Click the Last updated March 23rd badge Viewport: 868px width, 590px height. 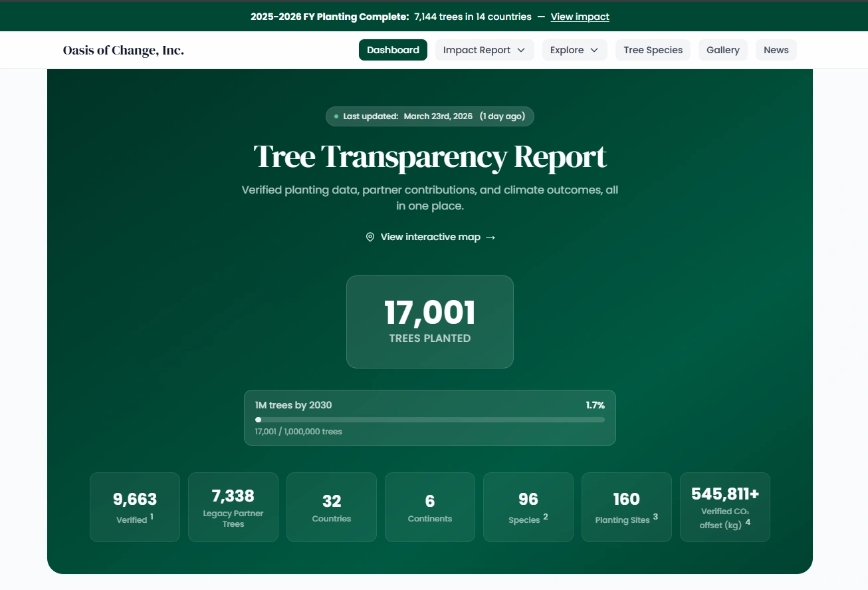pos(430,116)
